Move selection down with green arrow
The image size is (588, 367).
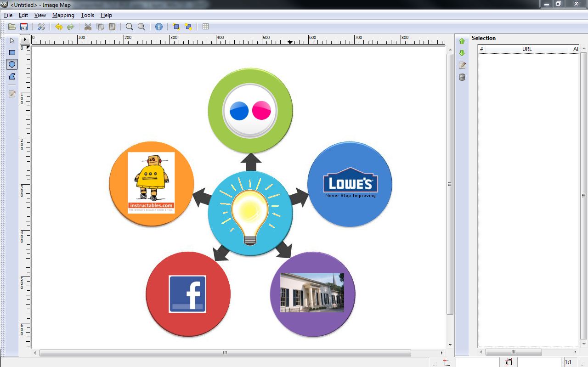(x=462, y=53)
